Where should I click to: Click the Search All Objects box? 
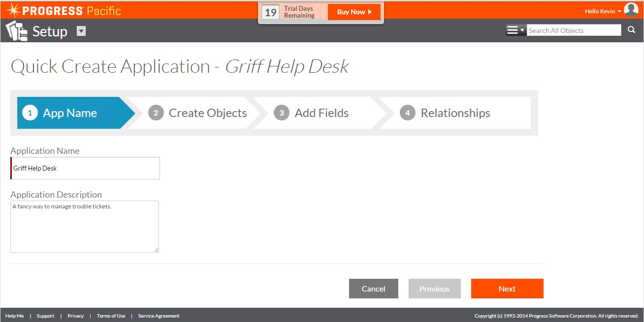pyautogui.click(x=574, y=30)
